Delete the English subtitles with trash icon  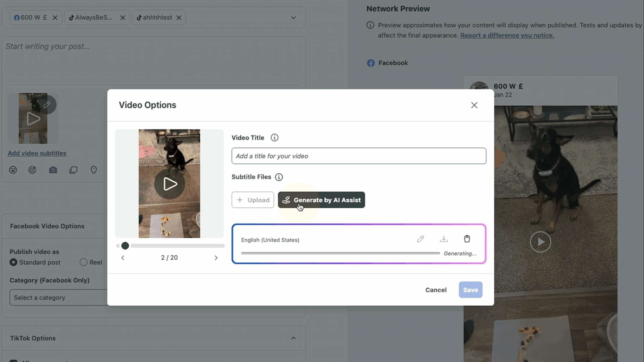click(467, 239)
